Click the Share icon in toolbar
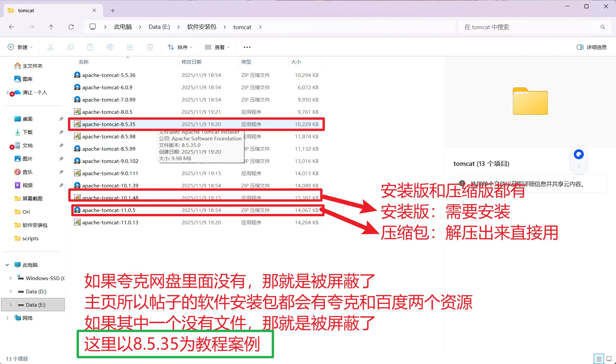616x364 pixels. pos(130,47)
